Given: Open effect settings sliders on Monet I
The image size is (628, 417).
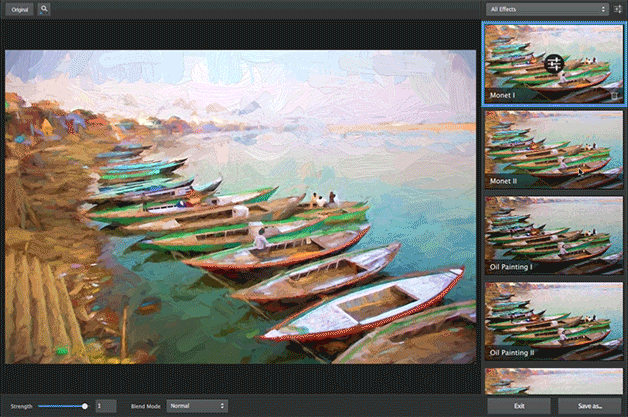Looking at the screenshot, I should [554, 64].
